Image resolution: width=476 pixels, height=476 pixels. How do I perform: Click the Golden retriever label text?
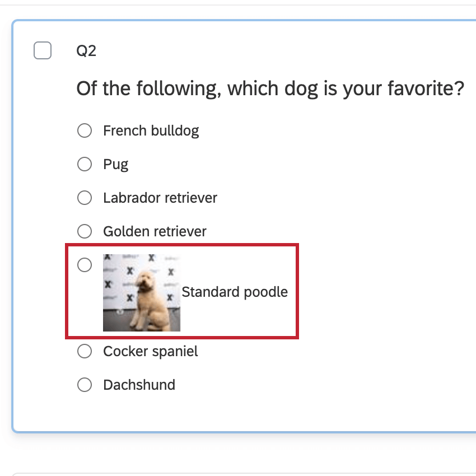155,231
